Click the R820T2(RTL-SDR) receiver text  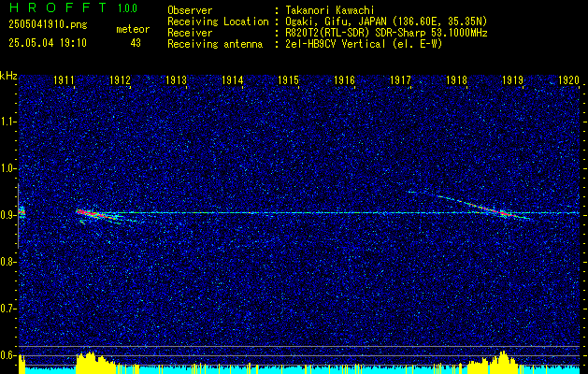[385, 33]
